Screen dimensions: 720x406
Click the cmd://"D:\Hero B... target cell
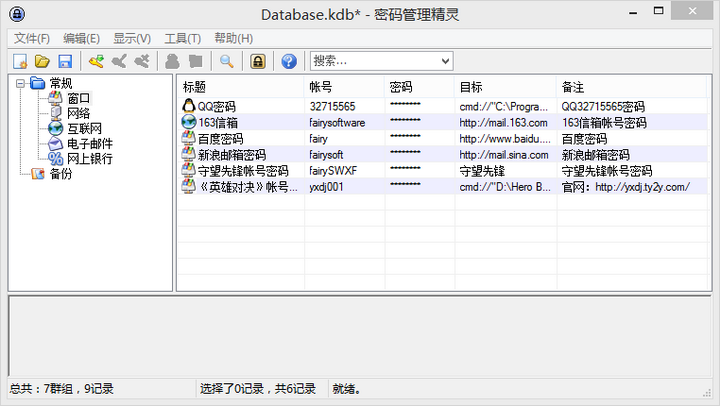coord(505,187)
